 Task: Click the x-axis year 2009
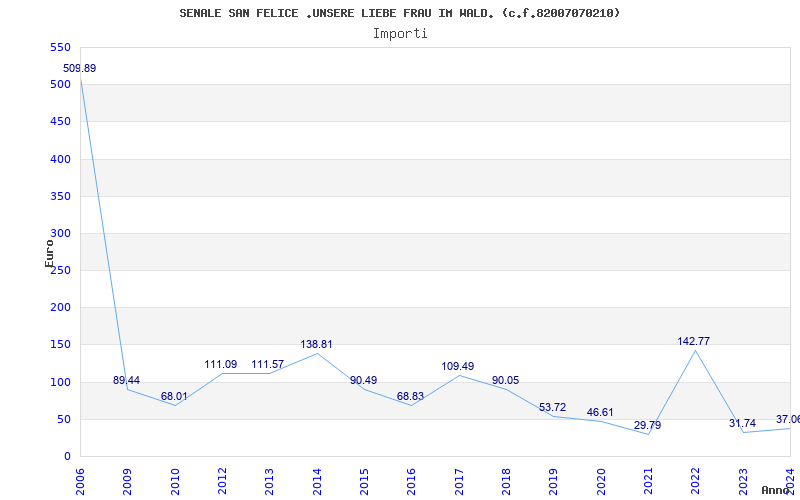point(128,481)
